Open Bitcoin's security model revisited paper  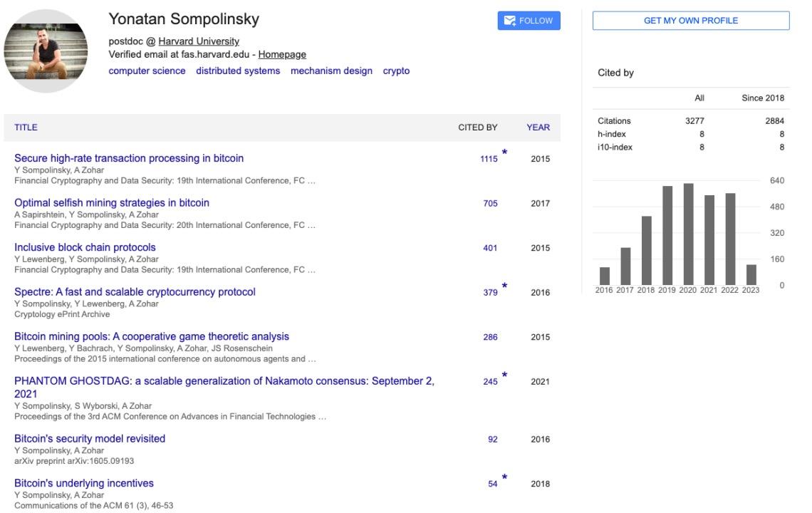(x=90, y=439)
